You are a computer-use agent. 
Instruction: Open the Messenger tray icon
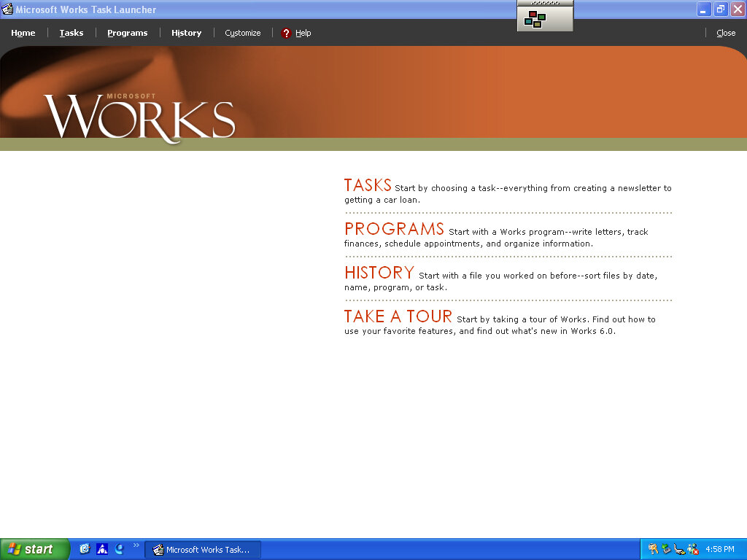pyautogui.click(x=693, y=549)
